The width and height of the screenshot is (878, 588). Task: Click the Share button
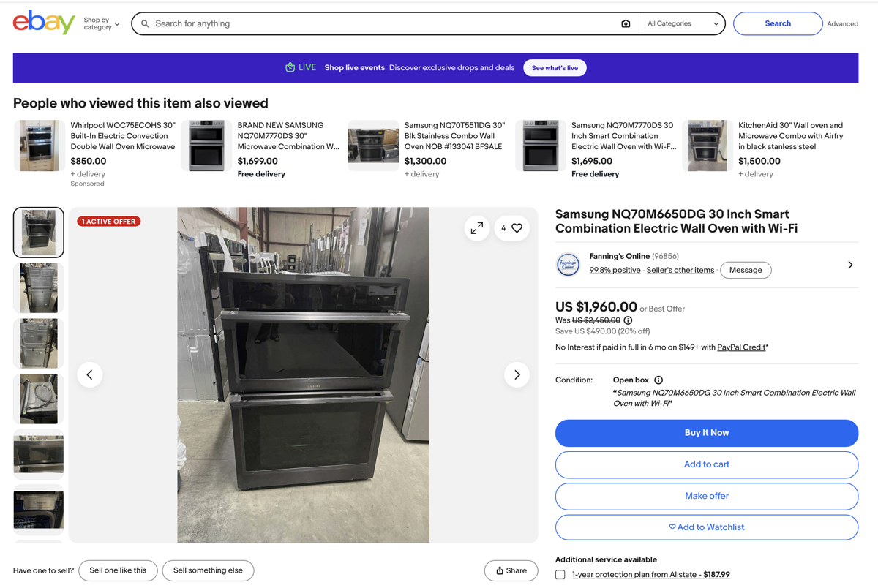pyautogui.click(x=511, y=570)
